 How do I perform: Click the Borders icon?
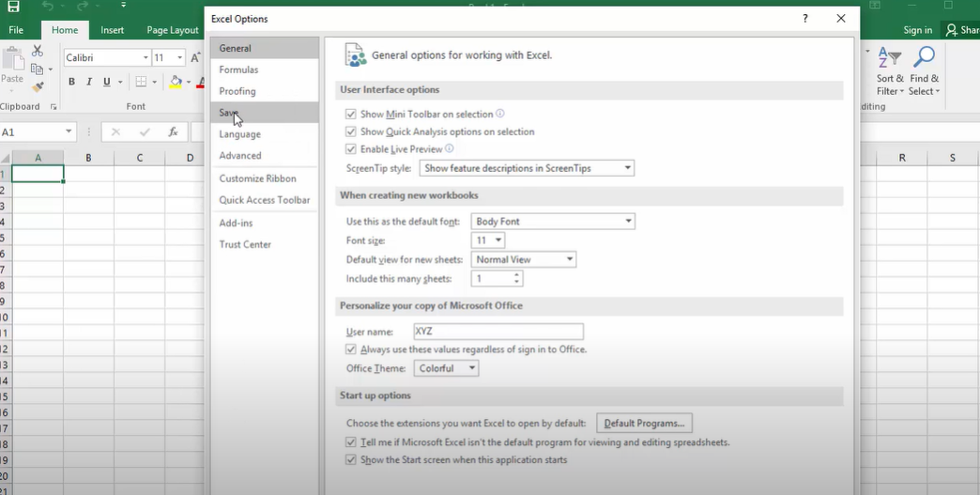coord(141,82)
